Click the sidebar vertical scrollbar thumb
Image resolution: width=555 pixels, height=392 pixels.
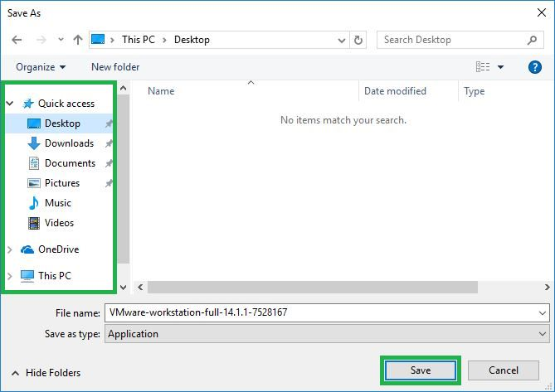click(123, 179)
